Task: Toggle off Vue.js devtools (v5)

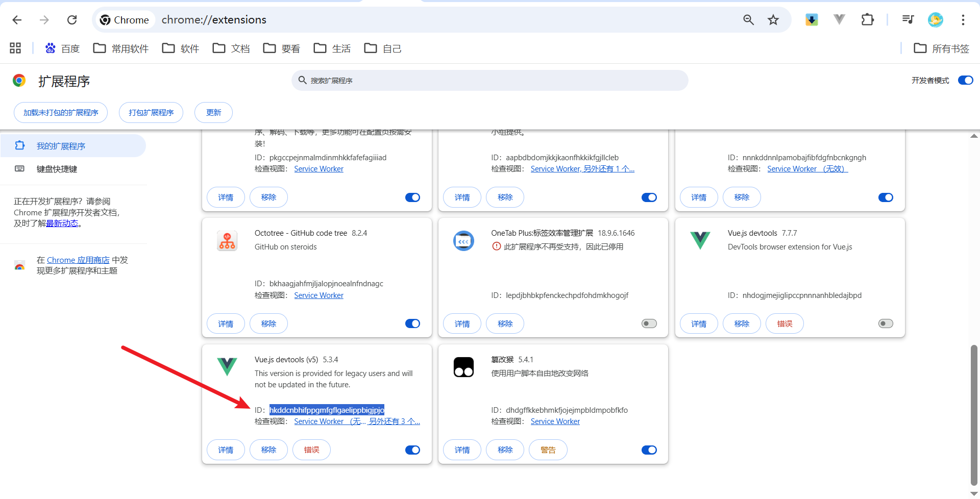Action: [x=412, y=450]
